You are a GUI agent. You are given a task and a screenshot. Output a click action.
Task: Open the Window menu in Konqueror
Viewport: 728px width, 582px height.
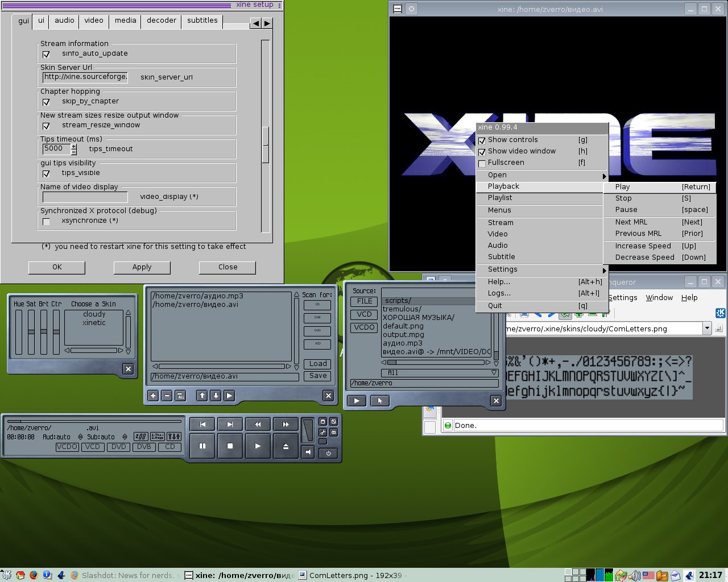click(659, 298)
